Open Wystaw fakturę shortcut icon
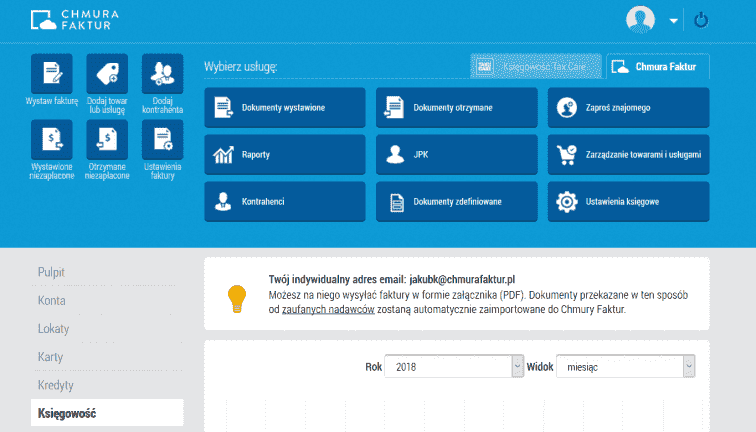 52,73
